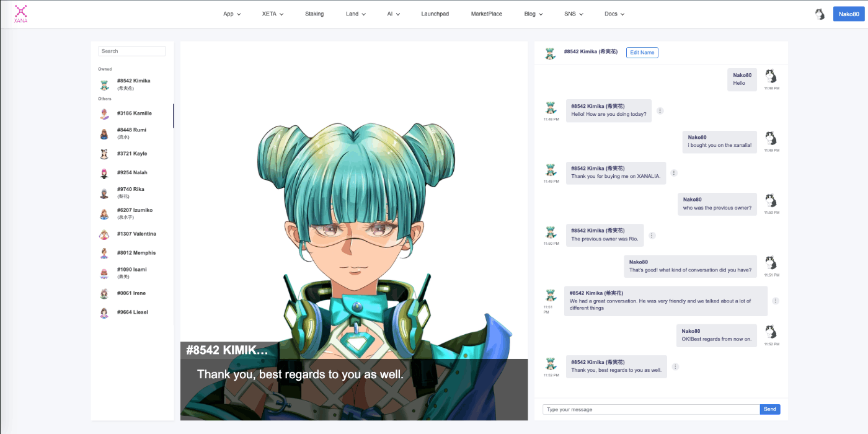Select the '#0061 Irene' name text
This screenshot has width=868, height=434.
tap(131, 293)
